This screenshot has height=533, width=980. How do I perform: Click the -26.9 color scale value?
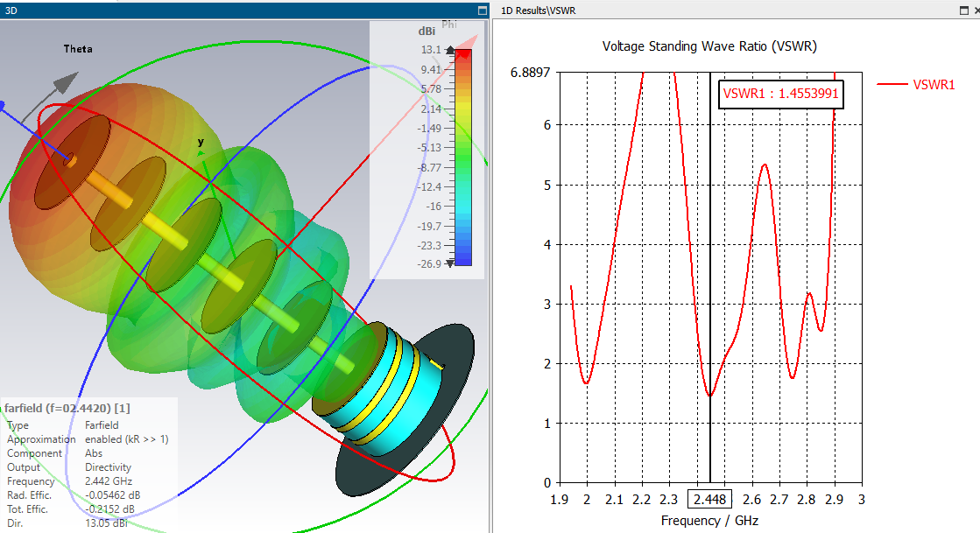[x=429, y=263]
